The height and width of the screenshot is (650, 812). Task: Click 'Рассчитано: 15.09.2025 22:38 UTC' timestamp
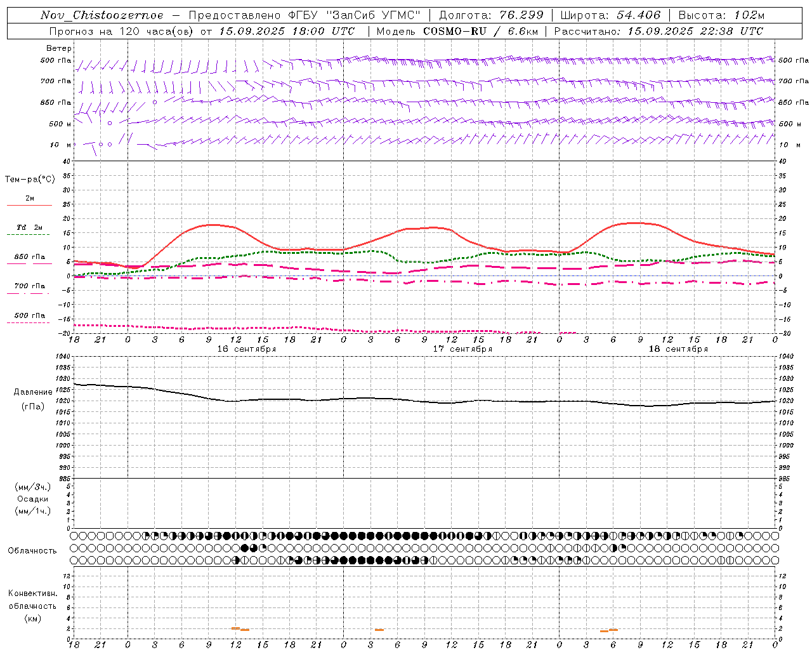pos(658,31)
